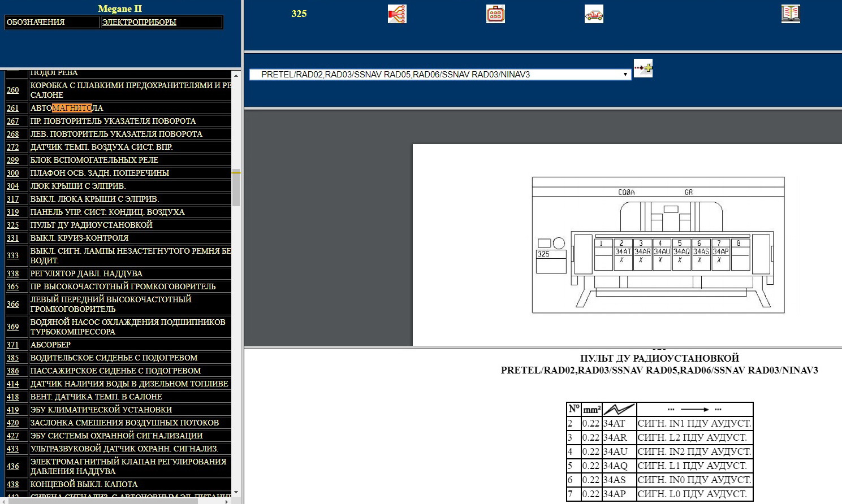
Task: Open component link 436
Action: pos(13,466)
